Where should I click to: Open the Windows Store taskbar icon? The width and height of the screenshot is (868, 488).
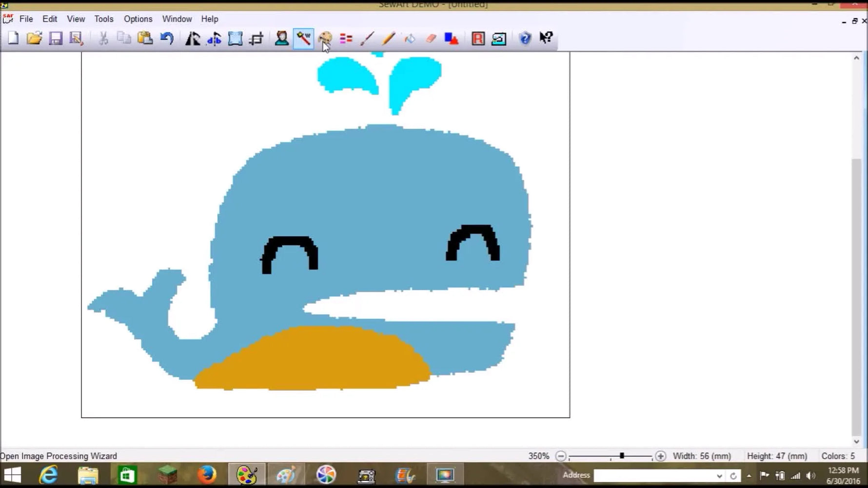coord(127,475)
